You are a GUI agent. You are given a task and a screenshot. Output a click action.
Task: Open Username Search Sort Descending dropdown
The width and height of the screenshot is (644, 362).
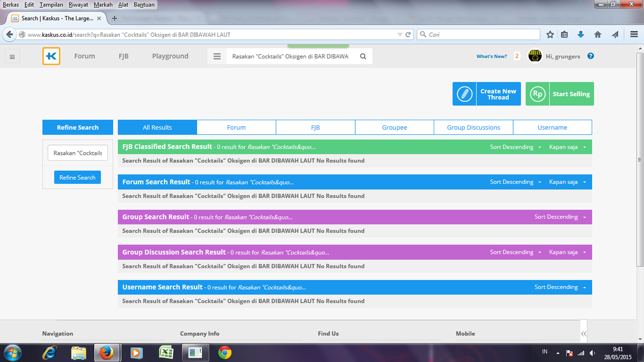(560, 287)
